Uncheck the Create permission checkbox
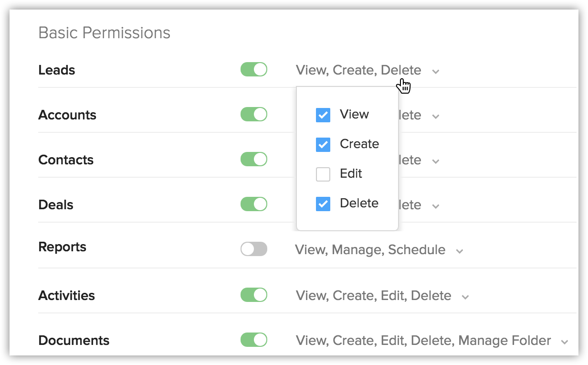 (x=323, y=145)
